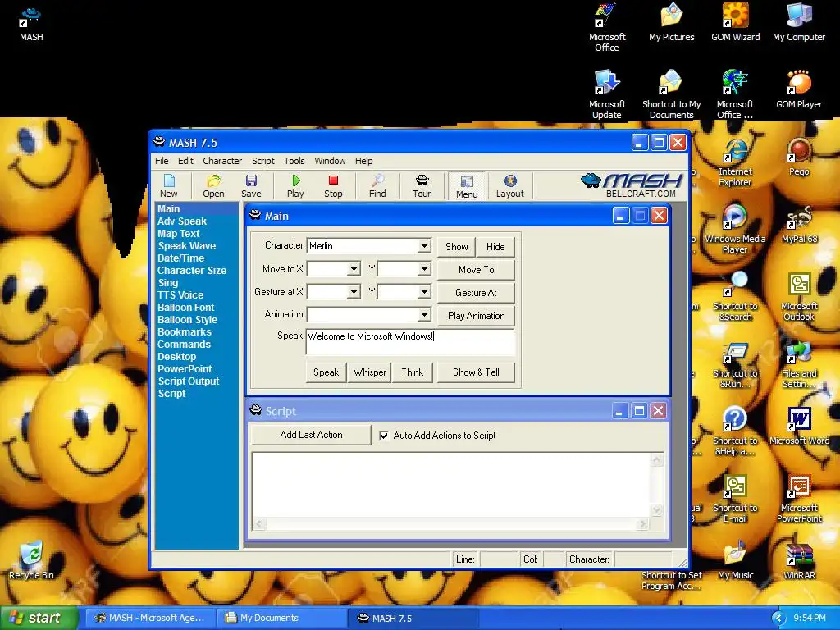Expand the Gesture at Y dropdown

pyautogui.click(x=424, y=292)
